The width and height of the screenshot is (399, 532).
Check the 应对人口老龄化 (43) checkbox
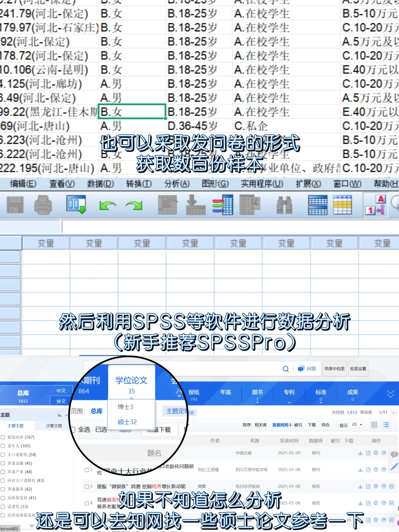pos(3,481)
